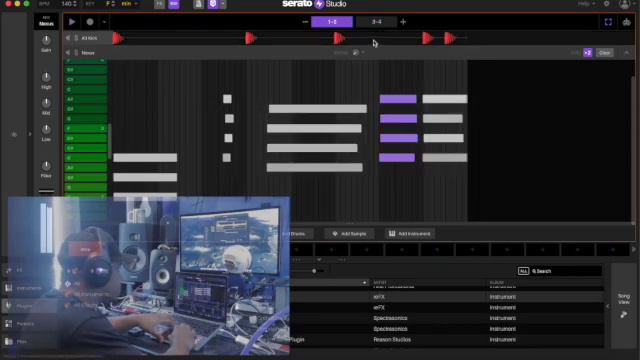Add bars with the plus button
Viewport: 640px width, 360px height.
point(403,22)
